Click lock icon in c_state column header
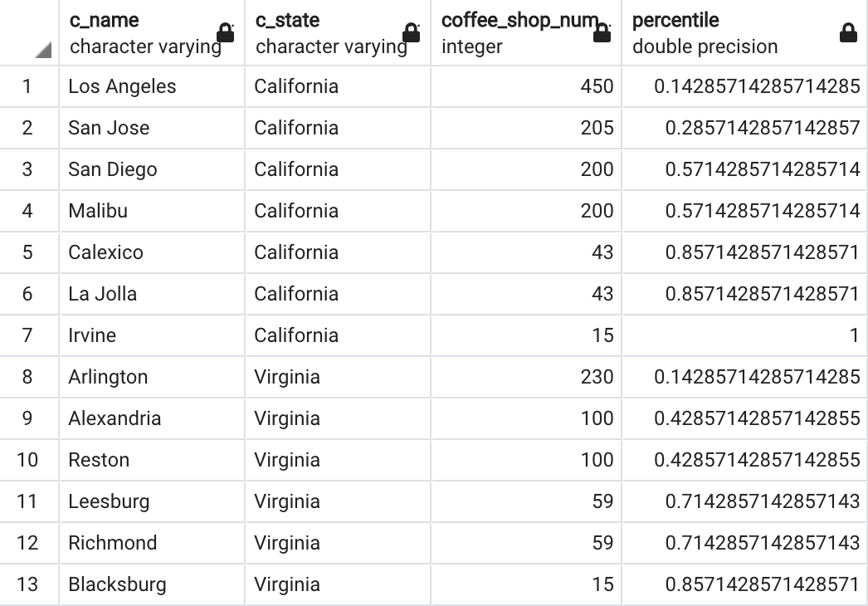868x606 pixels. coord(411,32)
